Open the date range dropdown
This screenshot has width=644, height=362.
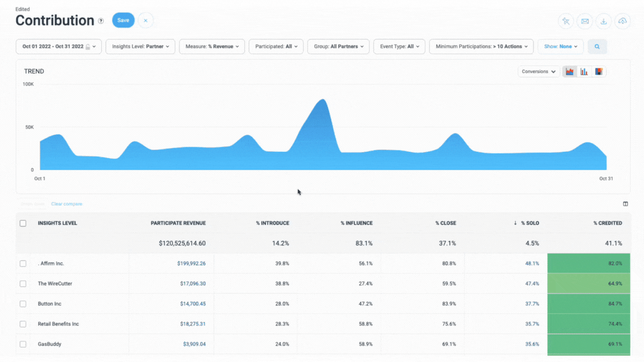[59, 46]
